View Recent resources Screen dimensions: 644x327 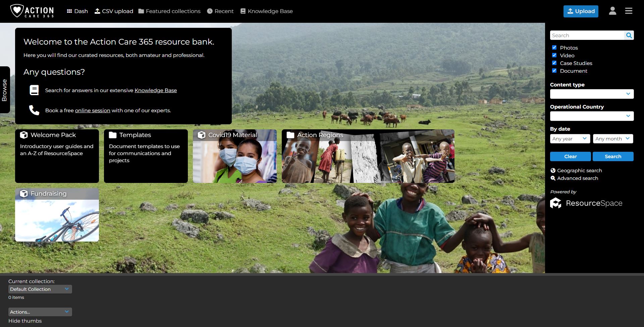pos(220,11)
